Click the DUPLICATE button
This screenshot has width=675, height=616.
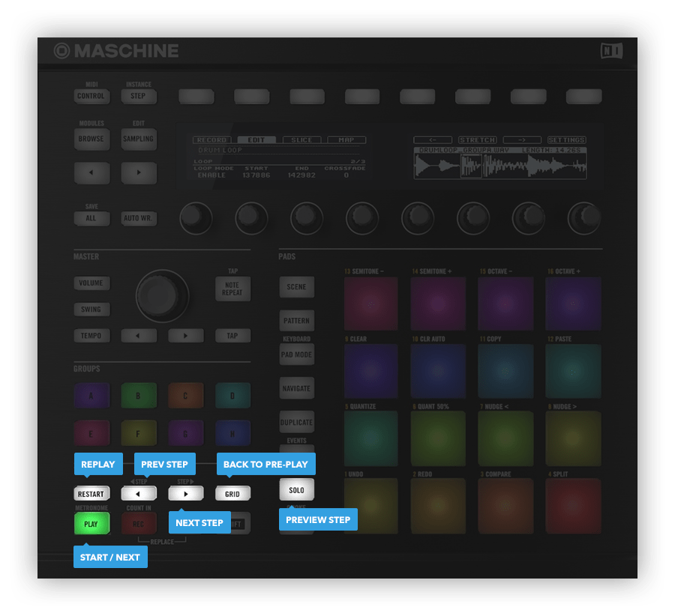(x=296, y=422)
